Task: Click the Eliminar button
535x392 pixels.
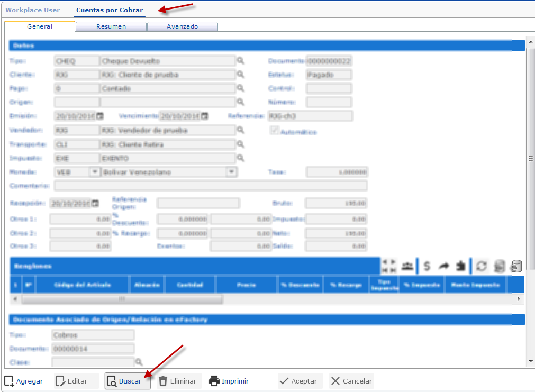Action: point(178,381)
